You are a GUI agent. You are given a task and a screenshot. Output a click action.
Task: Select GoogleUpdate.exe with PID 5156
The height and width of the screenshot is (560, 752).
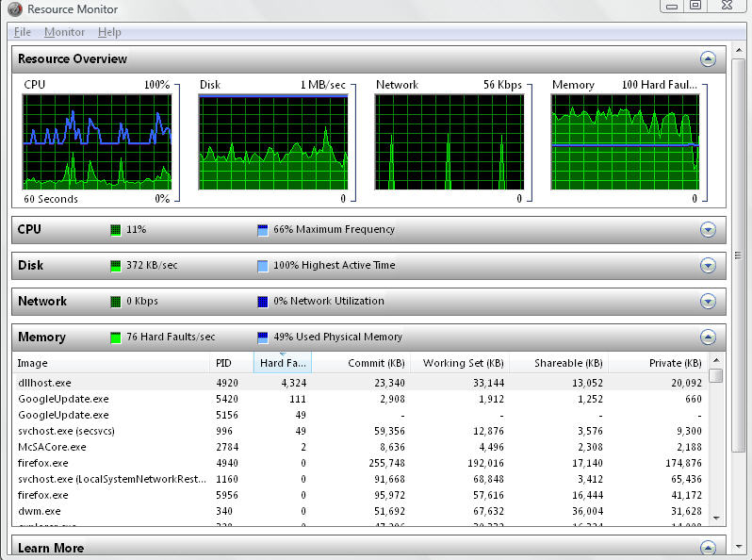pos(360,415)
